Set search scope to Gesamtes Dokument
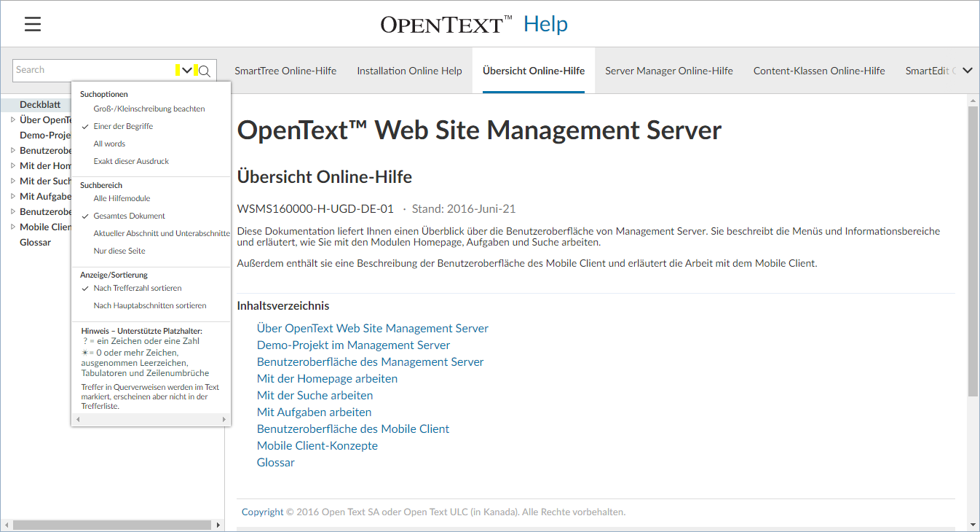Image resolution: width=980 pixels, height=532 pixels. (129, 216)
